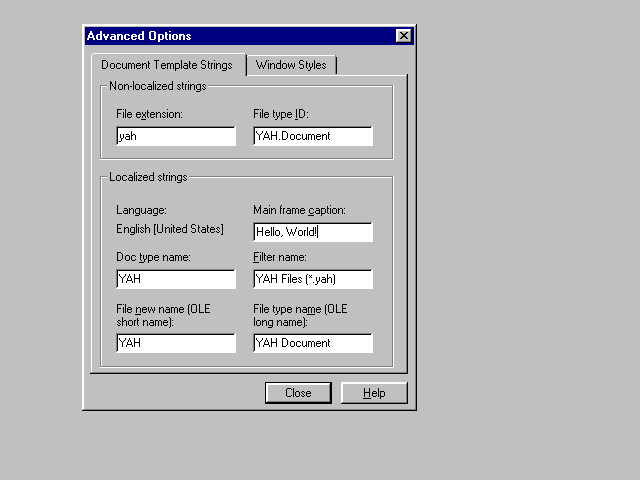Screen dimensions: 640x480
Task: Close dialog using title bar X button
Action: (x=403, y=36)
